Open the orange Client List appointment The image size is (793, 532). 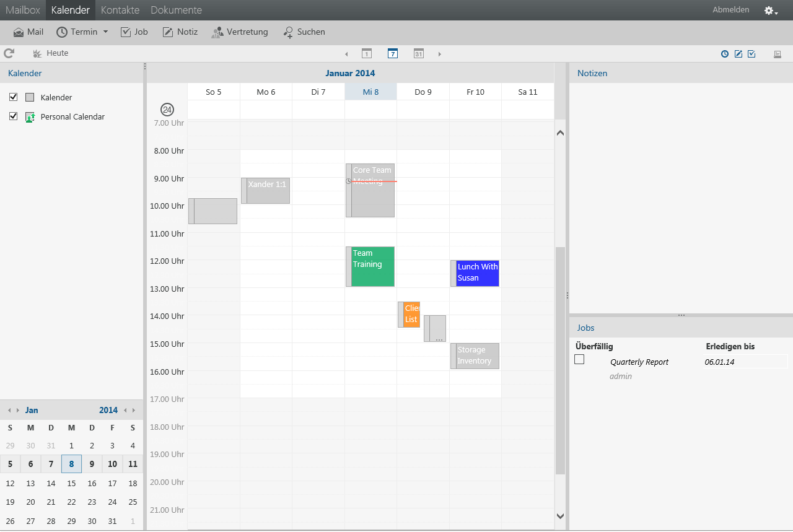point(409,315)
